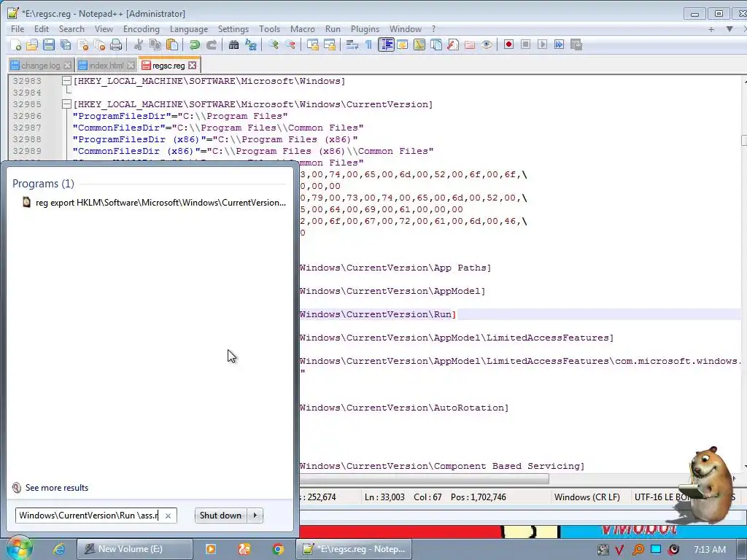
Task: Toggle synchronized vertical scrolling icon
Action: click(312, 44)
